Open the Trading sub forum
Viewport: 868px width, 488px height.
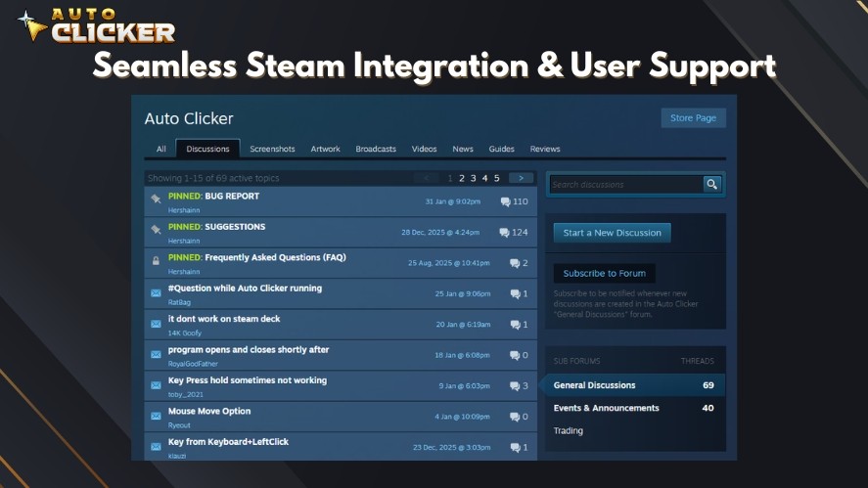568,430
